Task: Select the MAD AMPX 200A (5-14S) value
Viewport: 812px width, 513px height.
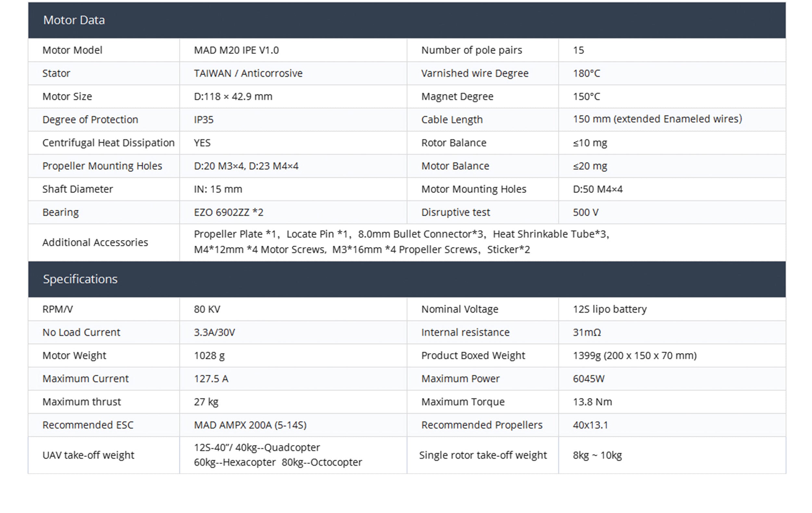Action: pyautogui.click(x=250, y=425)
